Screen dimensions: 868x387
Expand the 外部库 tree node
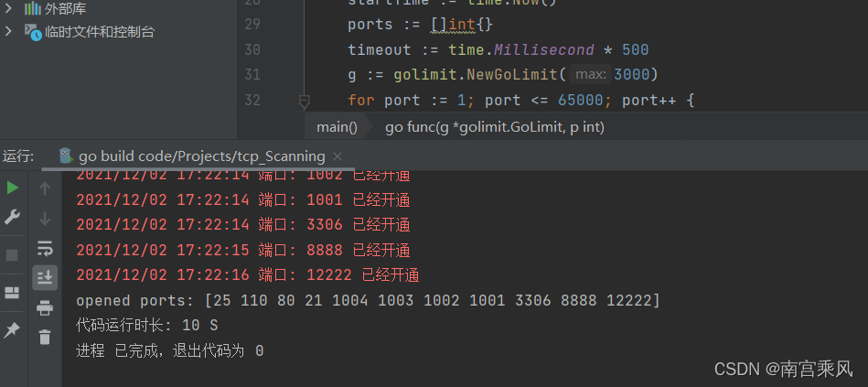pyautogui.click(x=7, y=8)
